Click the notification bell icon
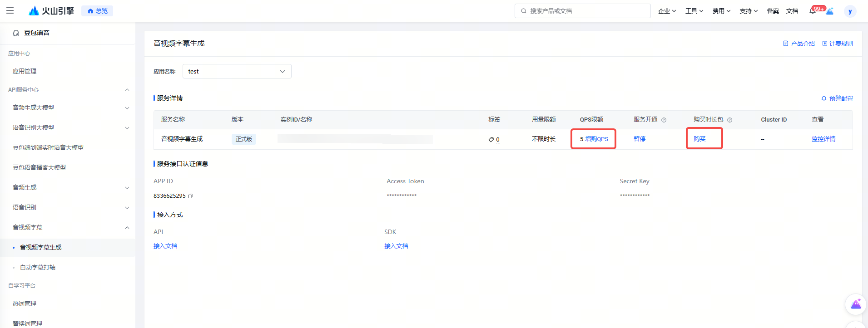The image size is (868, 328). pos(813,11)
